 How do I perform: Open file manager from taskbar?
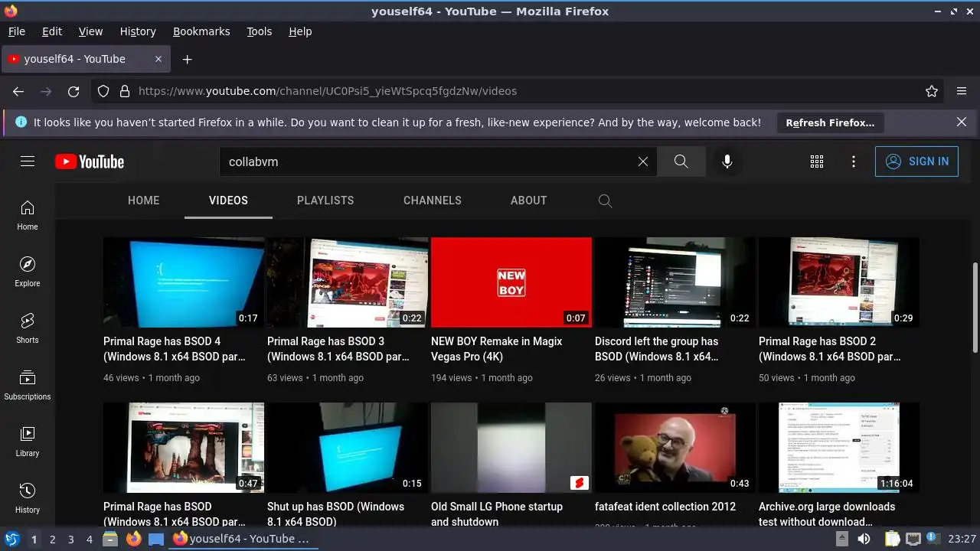tap(109, 539)
